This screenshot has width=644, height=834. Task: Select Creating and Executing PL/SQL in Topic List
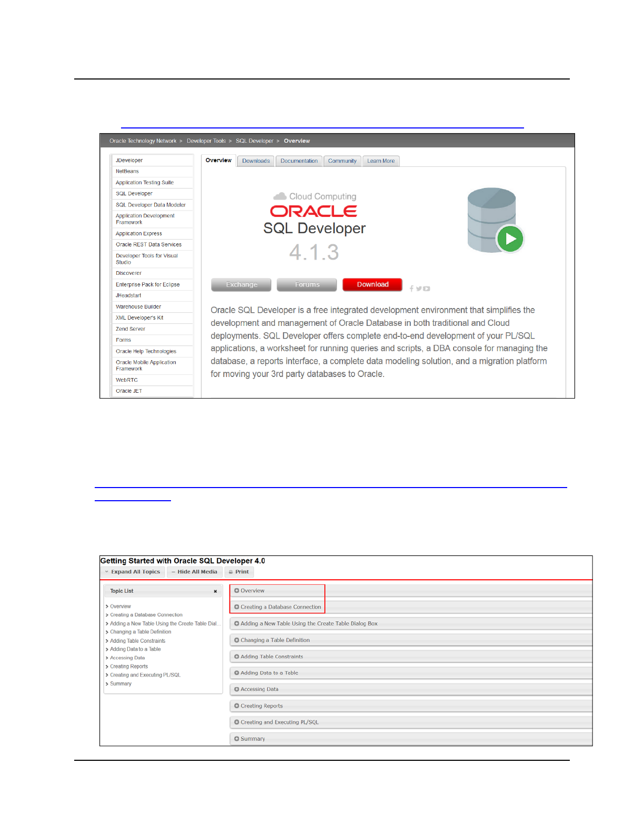click(145, 675)
